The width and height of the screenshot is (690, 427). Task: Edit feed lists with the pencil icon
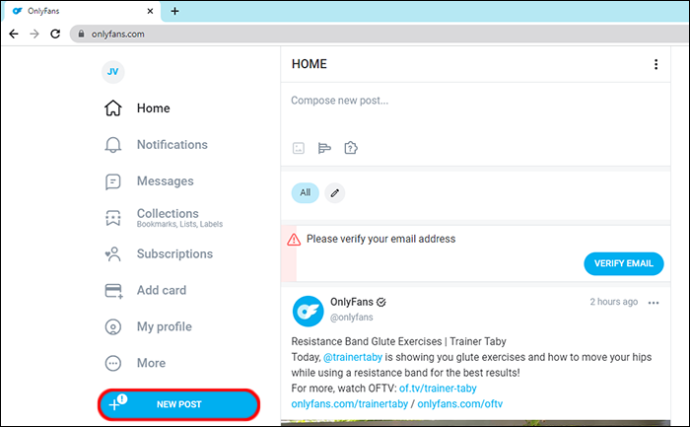click(335, 193)
